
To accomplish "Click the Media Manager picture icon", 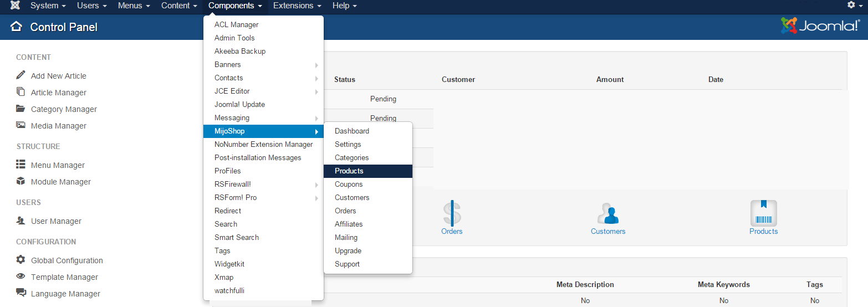I will coord(21,125).
